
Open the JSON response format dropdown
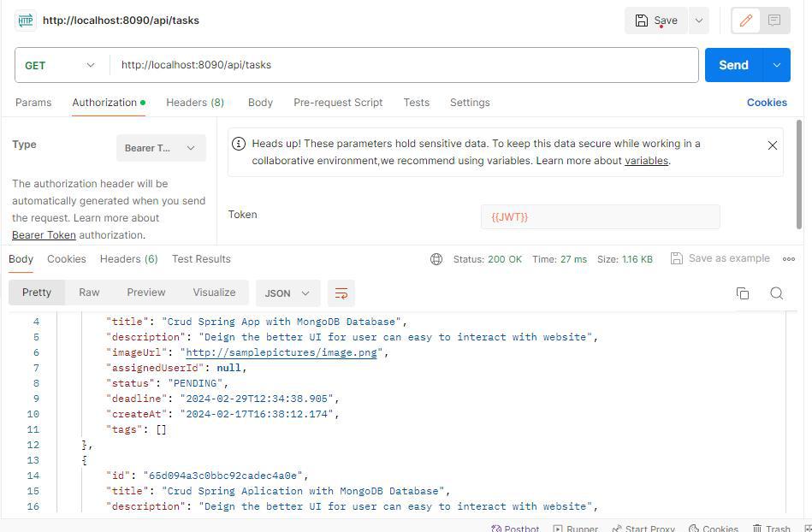point(287,293)
